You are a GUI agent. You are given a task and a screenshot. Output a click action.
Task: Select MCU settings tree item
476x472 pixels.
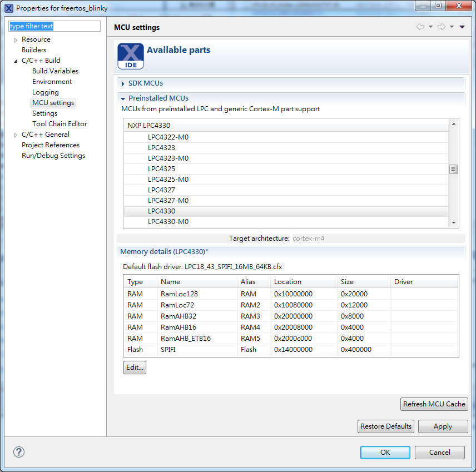click(53, 103)
